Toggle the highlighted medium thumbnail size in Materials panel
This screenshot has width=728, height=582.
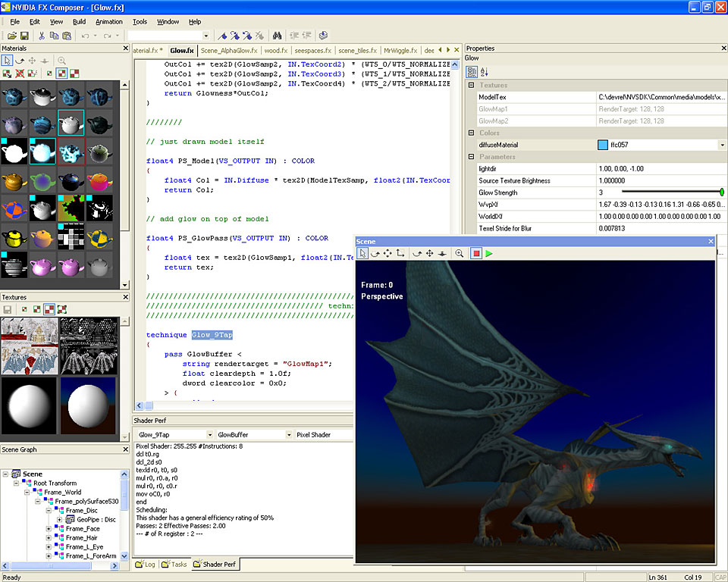(61, 74)
